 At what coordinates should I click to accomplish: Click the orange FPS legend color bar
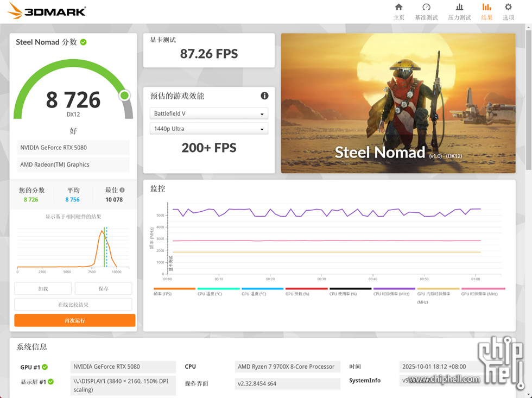point(174,289)
